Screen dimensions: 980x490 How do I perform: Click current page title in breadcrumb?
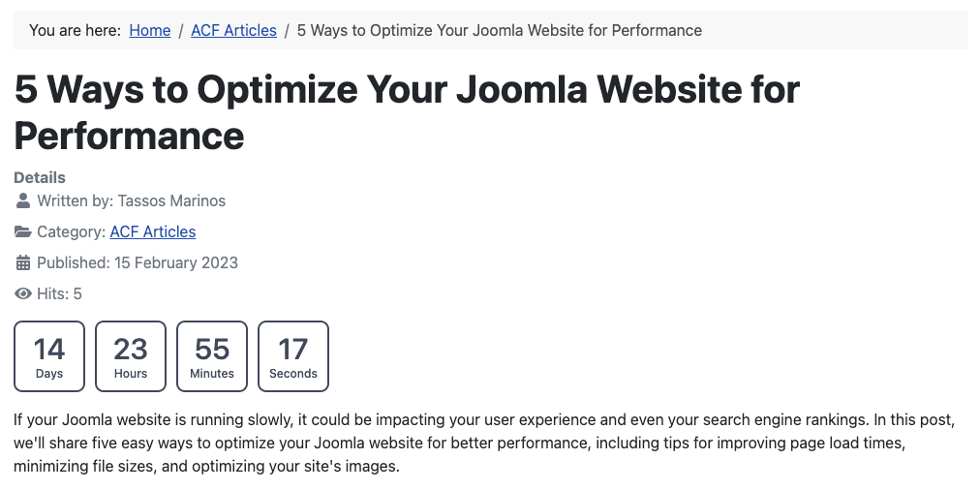click(500, 30)
